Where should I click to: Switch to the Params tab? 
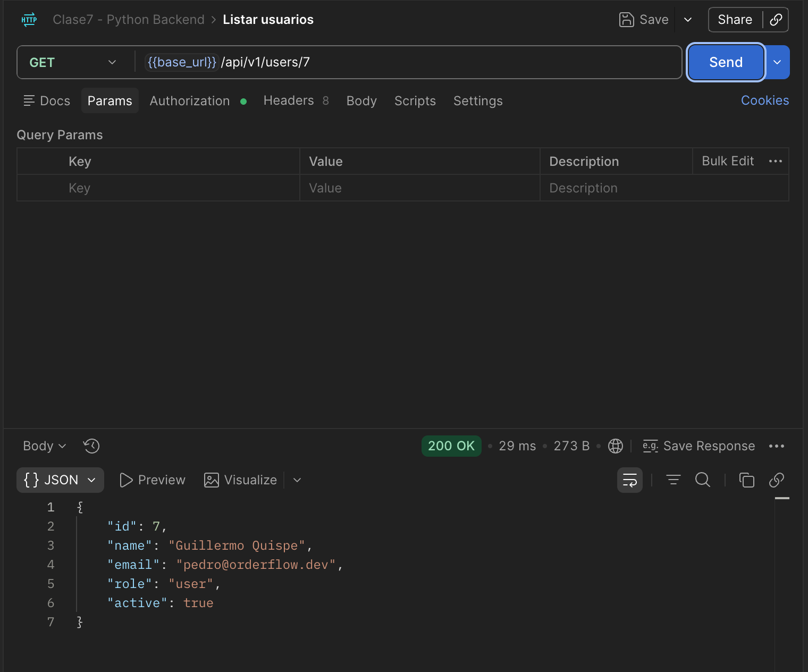pos(110,100)
